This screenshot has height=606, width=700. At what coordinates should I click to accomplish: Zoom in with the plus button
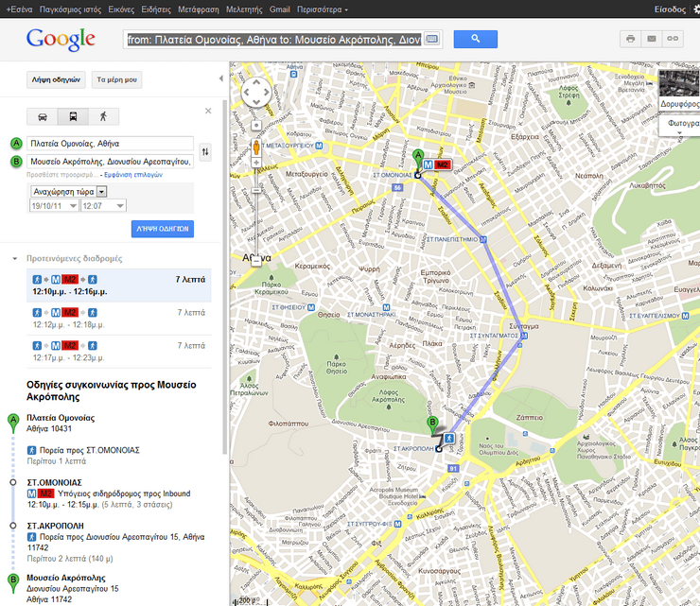[256, 163]
